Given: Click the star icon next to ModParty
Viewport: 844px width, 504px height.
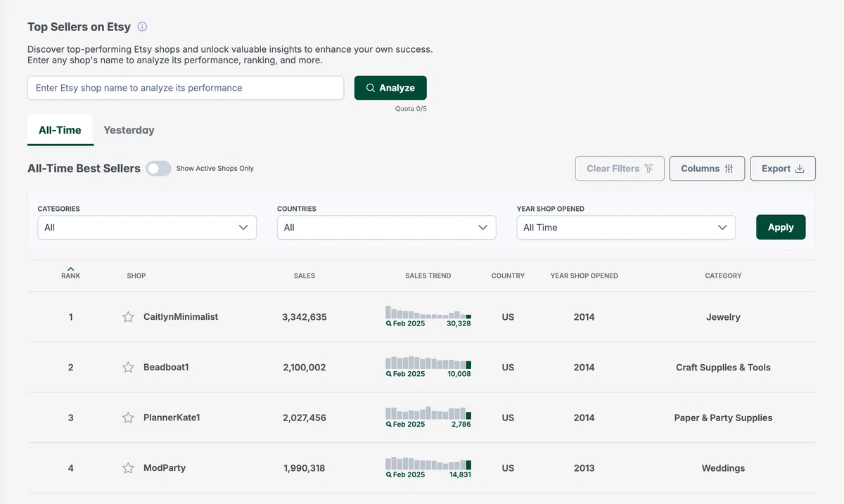Looking at the screenshot, I should tap(128, 468).
